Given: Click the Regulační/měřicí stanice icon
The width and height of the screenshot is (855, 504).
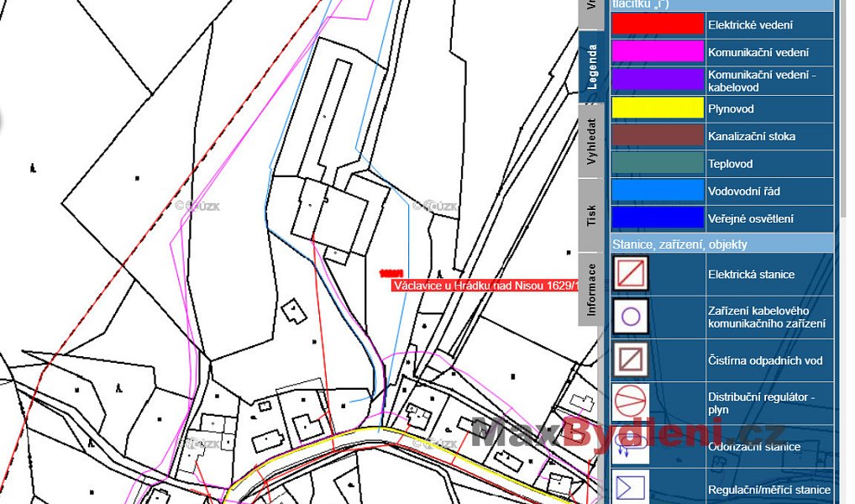Looking at the screenshot, I should (631, 486).
